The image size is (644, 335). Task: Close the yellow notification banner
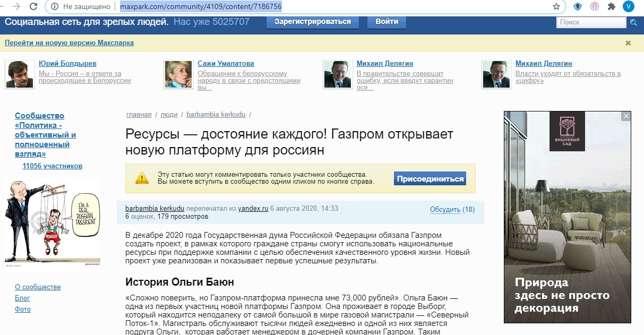click(x=628, y=43)
